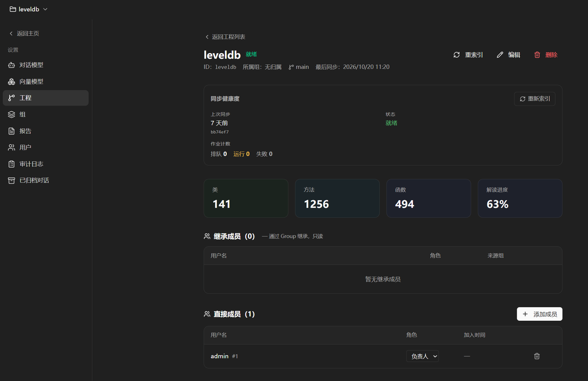Open the leveldb project dropdown at top
Screen dimensions: 588x381
[x=29, y=9]
